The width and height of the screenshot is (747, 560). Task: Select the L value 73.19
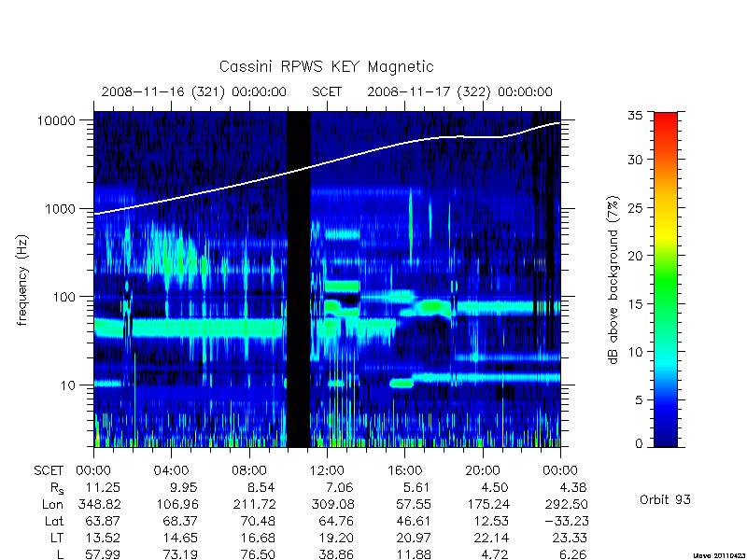coord(181,554)
